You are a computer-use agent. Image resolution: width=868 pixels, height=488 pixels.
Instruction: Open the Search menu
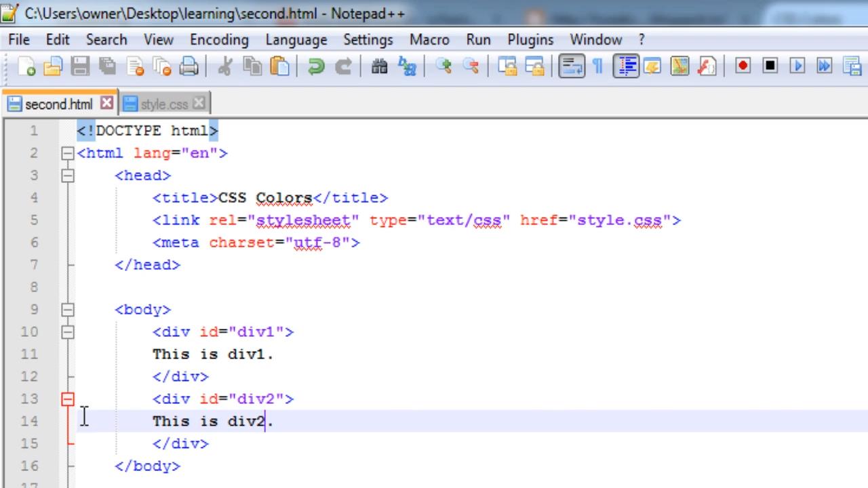[x=106, y=40]
